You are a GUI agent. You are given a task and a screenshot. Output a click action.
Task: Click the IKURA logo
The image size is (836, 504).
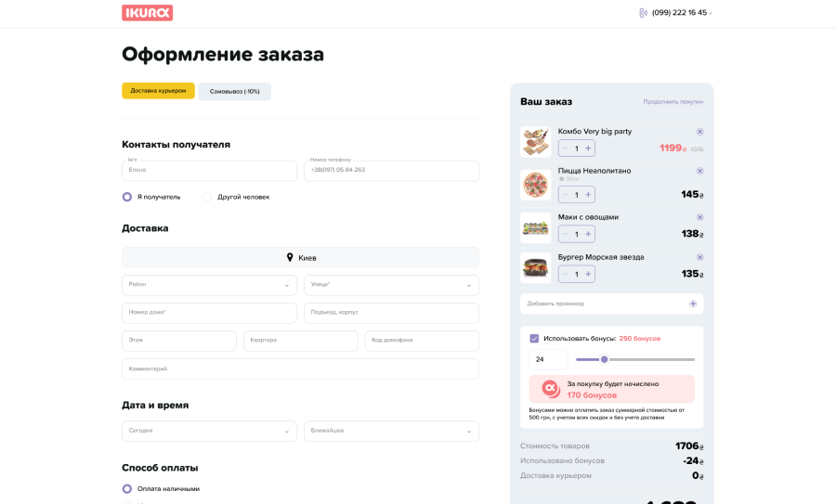(147, 13)
